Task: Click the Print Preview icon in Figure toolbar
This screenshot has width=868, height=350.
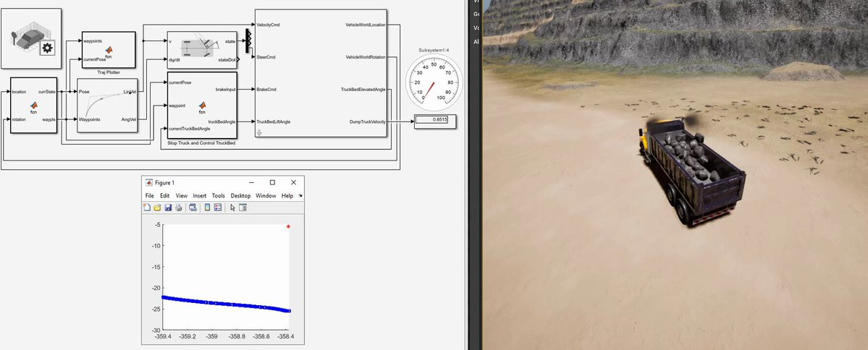Action: (x=192, y=208)
